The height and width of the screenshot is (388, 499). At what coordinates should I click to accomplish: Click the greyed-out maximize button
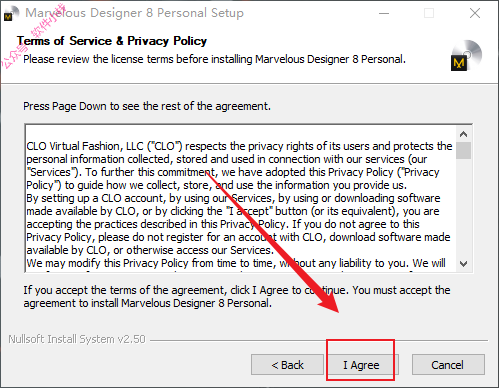click(x=429, y=13)
